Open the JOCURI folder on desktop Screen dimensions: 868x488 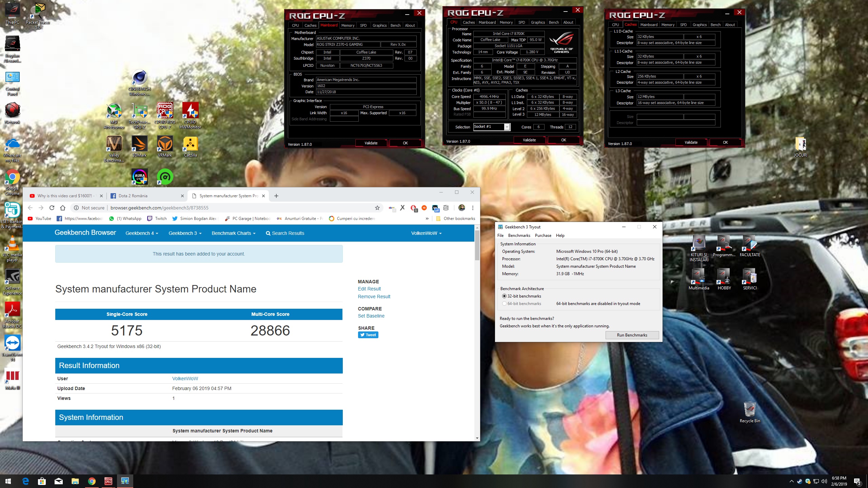[801, 146]
